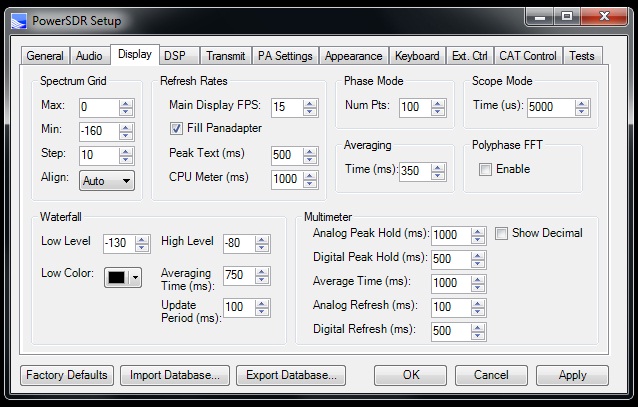Click the Apply button
The width and height of the screenshot is (638, 407).
[x=572, y=375]
